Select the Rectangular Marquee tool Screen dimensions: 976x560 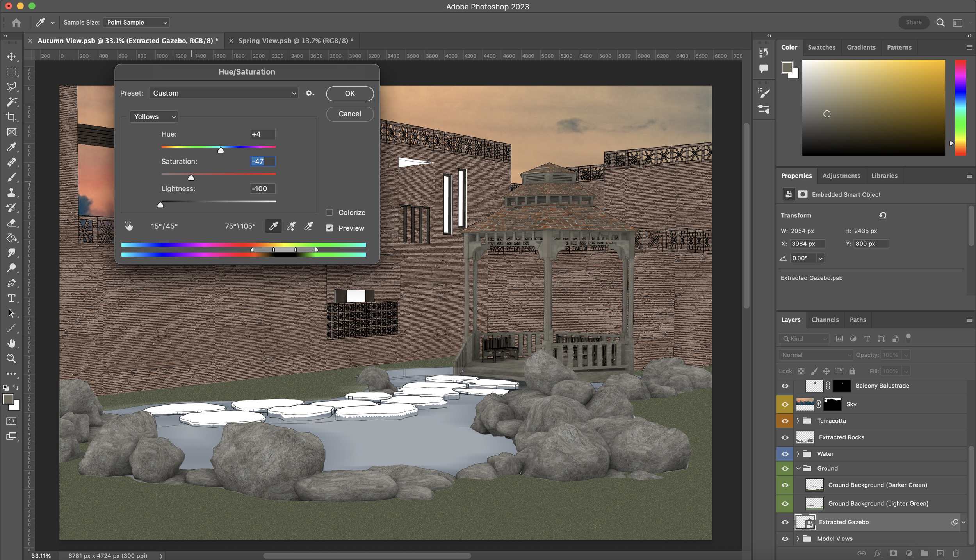[x=12, y=72]
